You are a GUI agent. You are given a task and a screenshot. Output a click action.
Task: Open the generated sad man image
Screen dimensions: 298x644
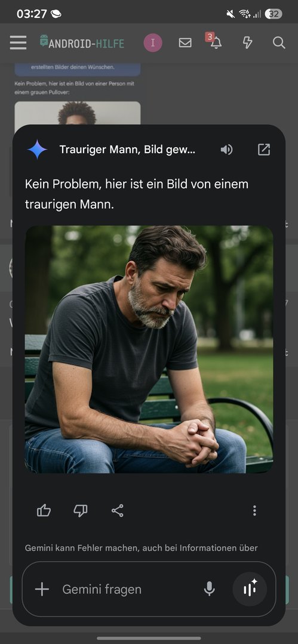[149, 349]
